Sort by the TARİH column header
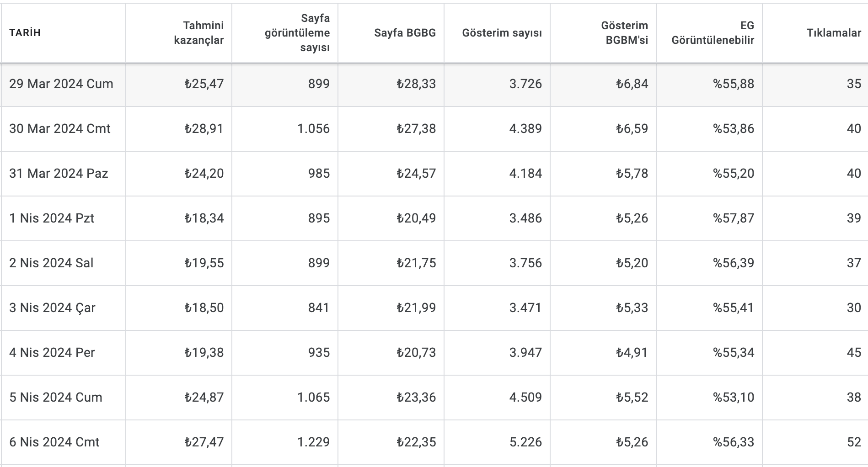 25,33
